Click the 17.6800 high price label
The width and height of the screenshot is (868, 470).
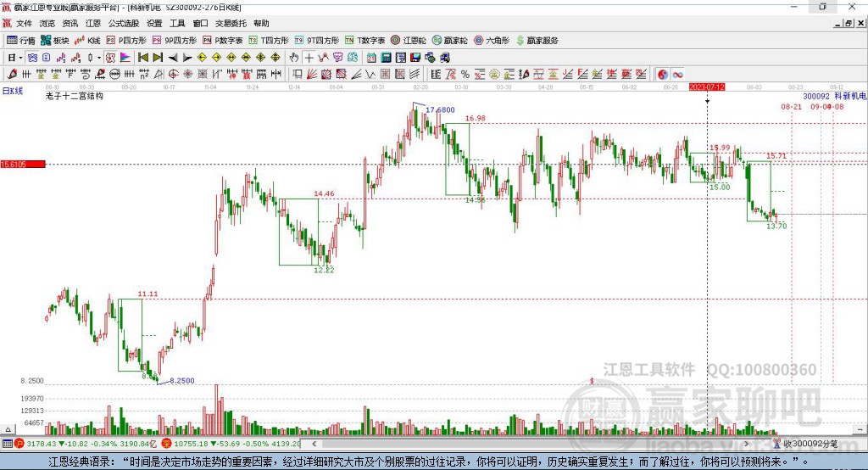click(440, 109)
